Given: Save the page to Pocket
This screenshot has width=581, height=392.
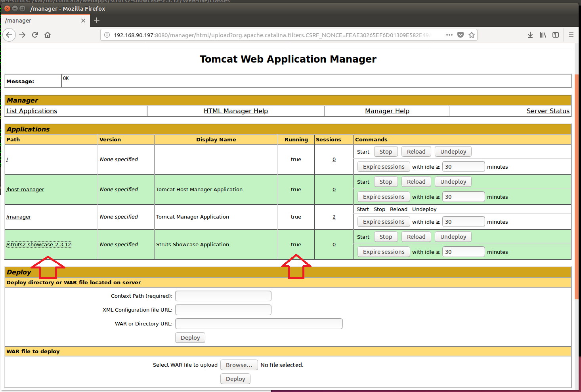Looking at the screenshot, I should 461,35.
